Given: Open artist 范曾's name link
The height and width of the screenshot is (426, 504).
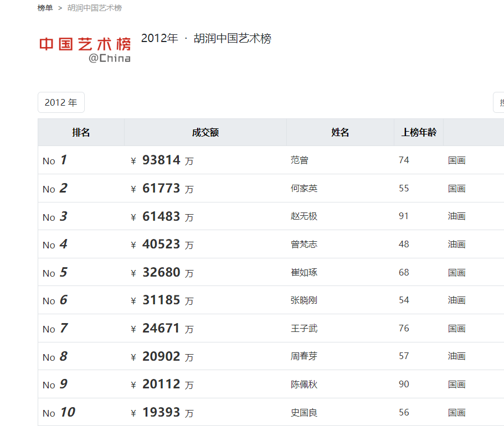Looking at the screenshot, I should 300,160.
